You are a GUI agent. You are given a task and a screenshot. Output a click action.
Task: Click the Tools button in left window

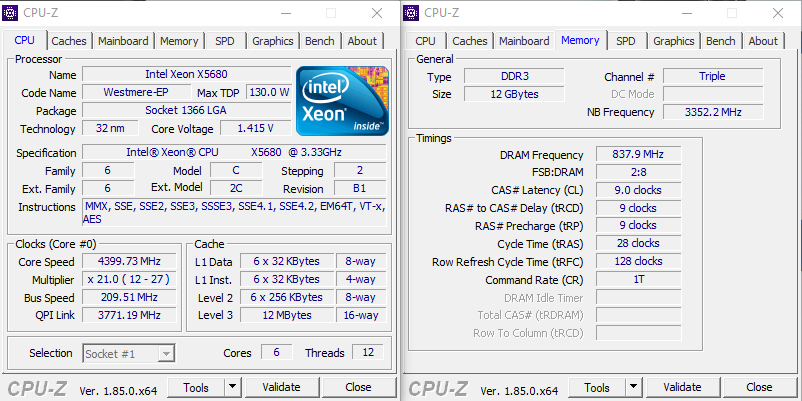point(195,387)
